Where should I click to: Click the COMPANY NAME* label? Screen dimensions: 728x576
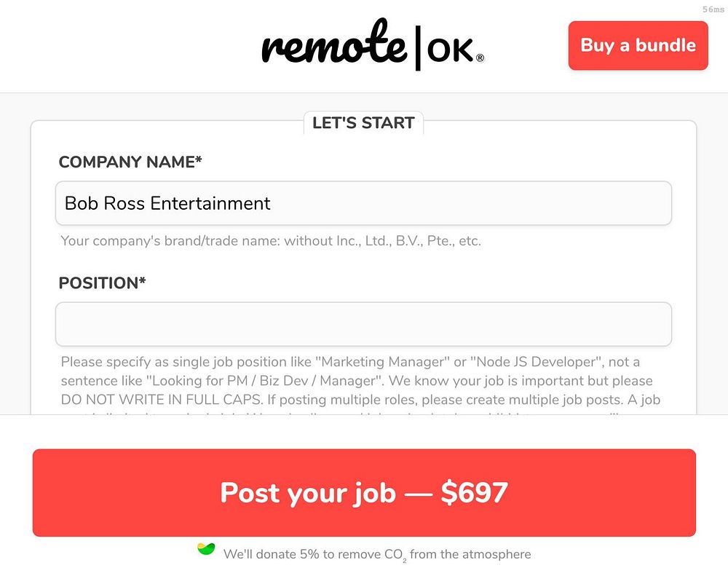coord(130,162)
